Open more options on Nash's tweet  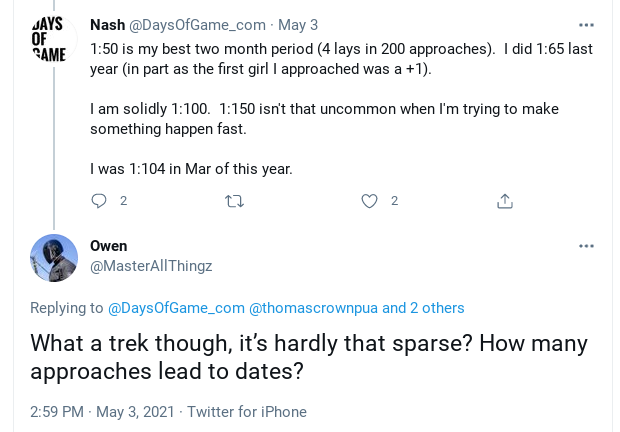point(586,24)
